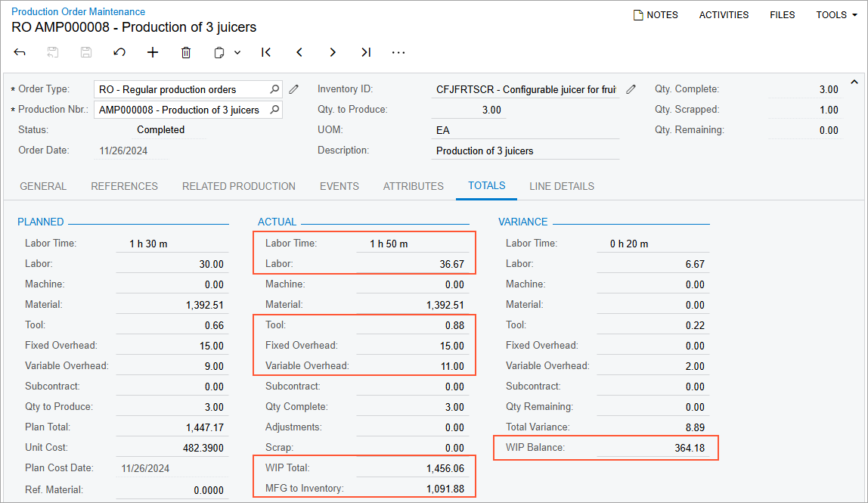Viewport: 868px width, 503px height.
Task: Add a new production order record
Action: 153,52
